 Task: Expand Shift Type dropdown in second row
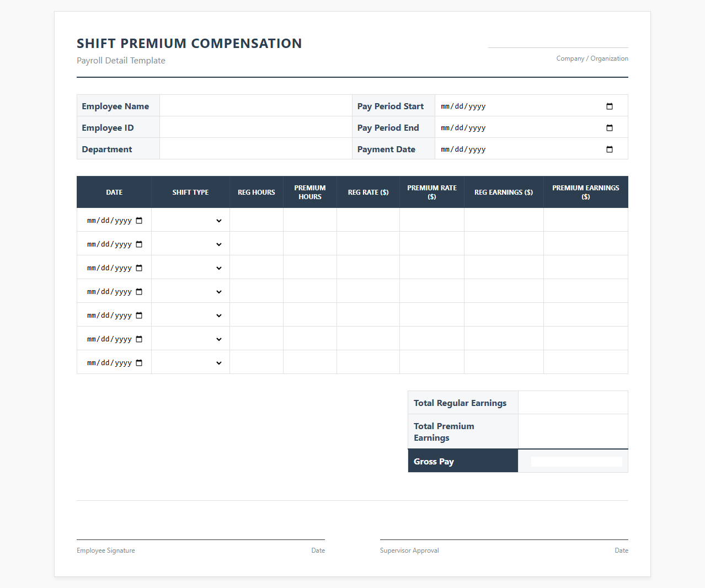coord(190,244)
